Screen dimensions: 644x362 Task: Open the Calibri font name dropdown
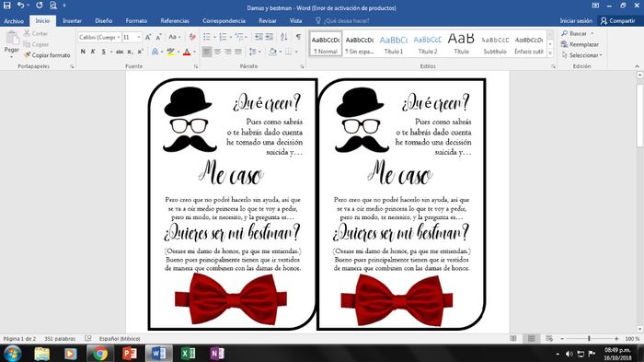[x=119, y=37]
